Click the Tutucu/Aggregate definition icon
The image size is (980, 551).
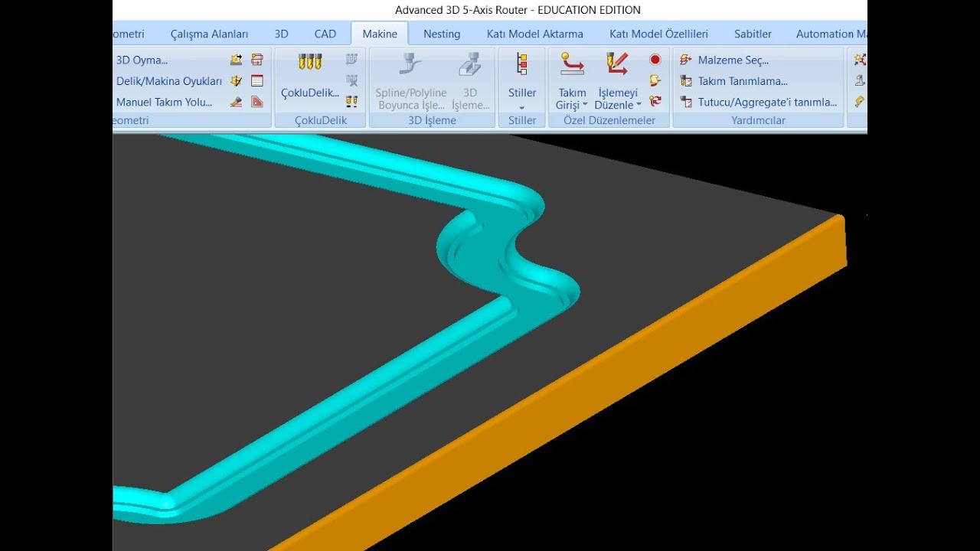[686, 101]
